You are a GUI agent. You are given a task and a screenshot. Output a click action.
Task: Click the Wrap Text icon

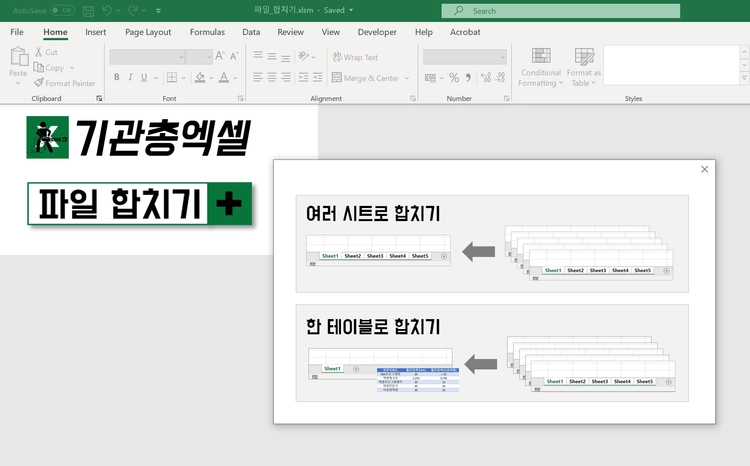(337, 57)
